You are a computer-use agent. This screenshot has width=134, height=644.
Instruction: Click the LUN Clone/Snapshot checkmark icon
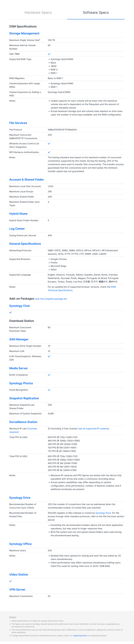[49, 356]
